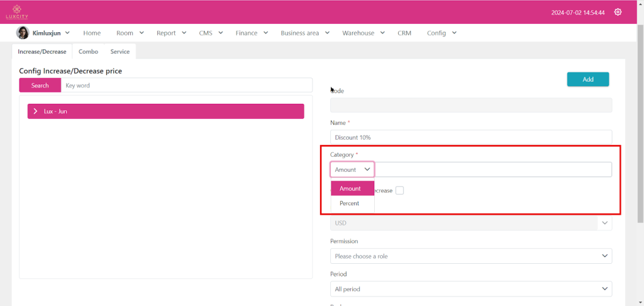Go to CRM in navigation bar
Viewport: 644px width, 306px height.
click(x=404, y=33)
